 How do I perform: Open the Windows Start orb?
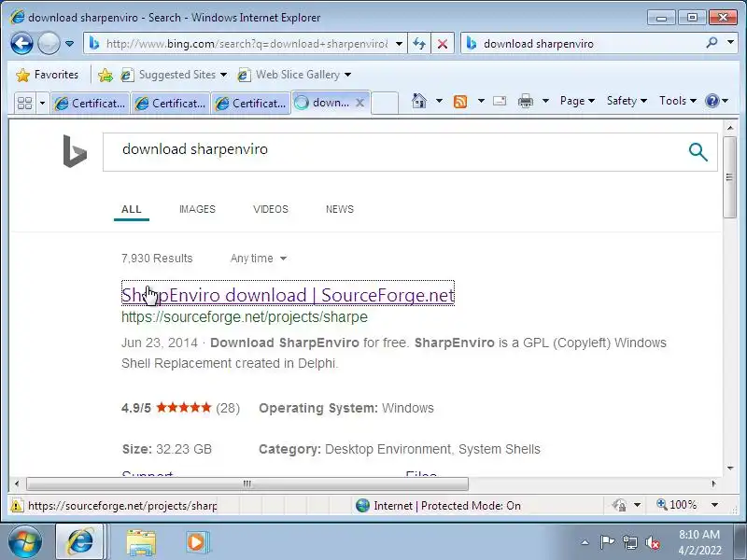pos(25,541)
